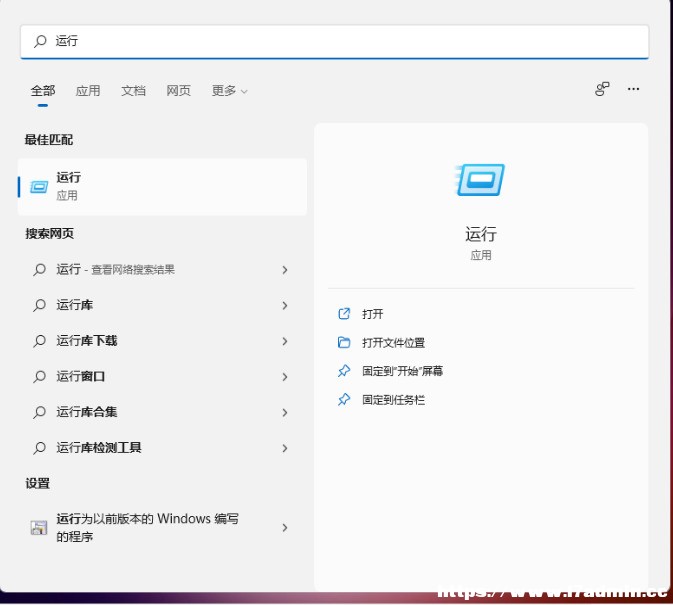
Task: Expand arrow for 运行 - 查看网络搜索结果
Action: 285,270
